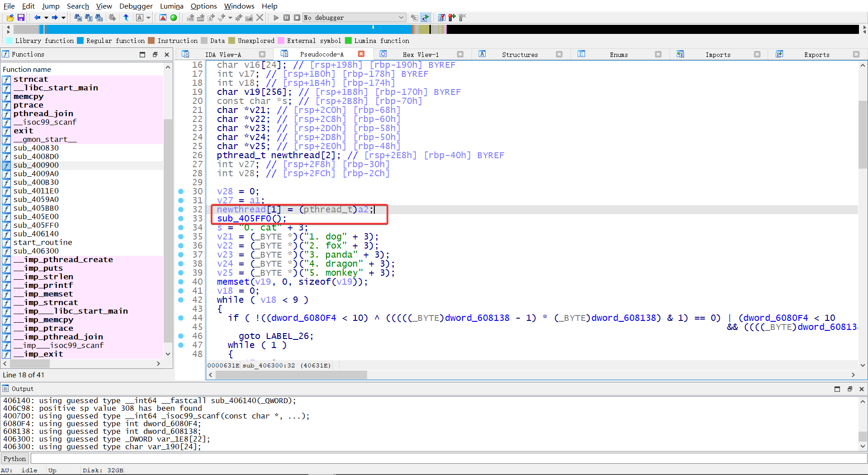
Task: Switch to the Hex View-1 tab
Action: (420, 54)
